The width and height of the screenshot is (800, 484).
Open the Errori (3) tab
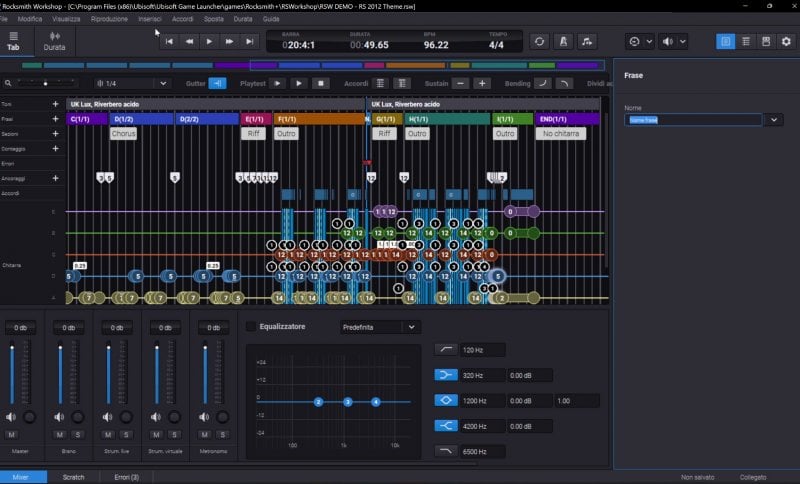pos(125,477)
